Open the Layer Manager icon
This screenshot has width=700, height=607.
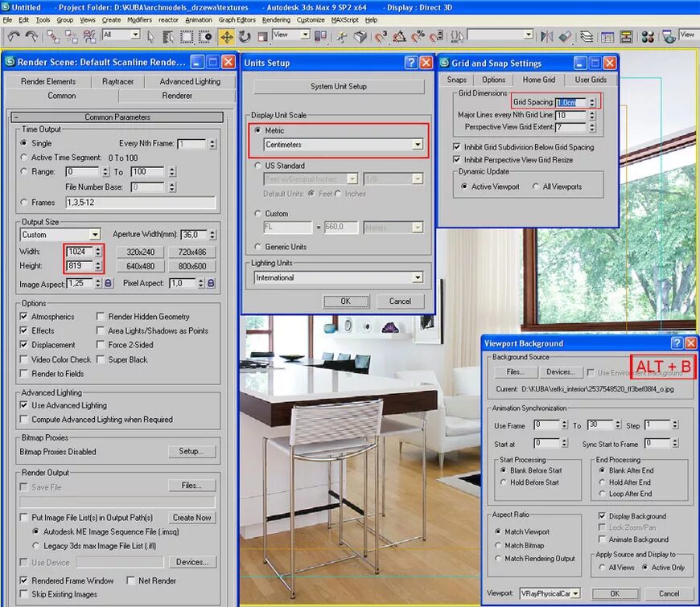pos(587,36)
